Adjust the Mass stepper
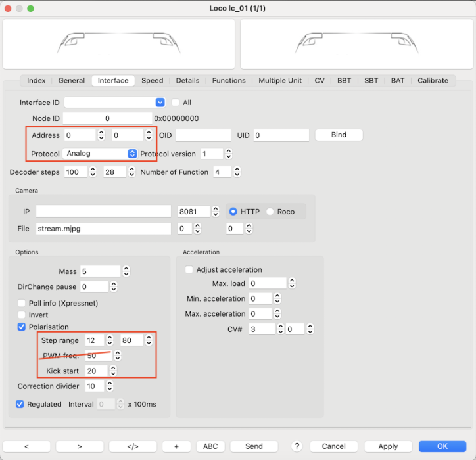476x460 pixels. pyautogui.click(x=126, y=271)
